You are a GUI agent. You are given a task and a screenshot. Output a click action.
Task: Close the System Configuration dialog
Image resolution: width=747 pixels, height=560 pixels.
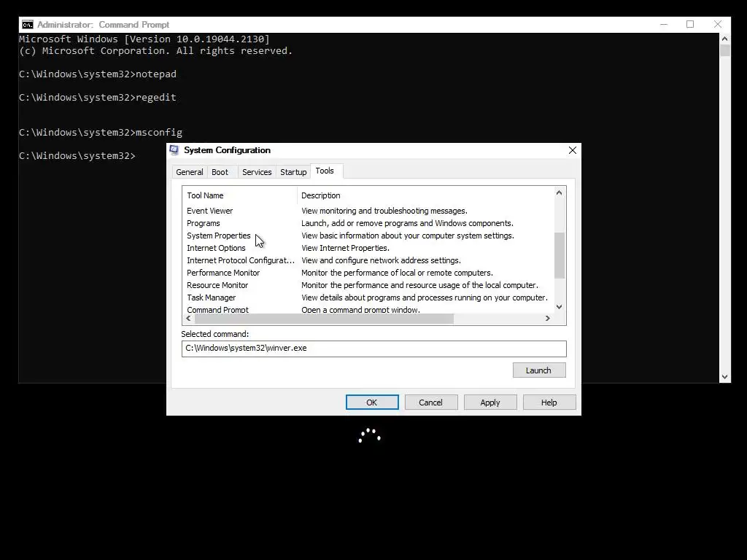[573, 150]
